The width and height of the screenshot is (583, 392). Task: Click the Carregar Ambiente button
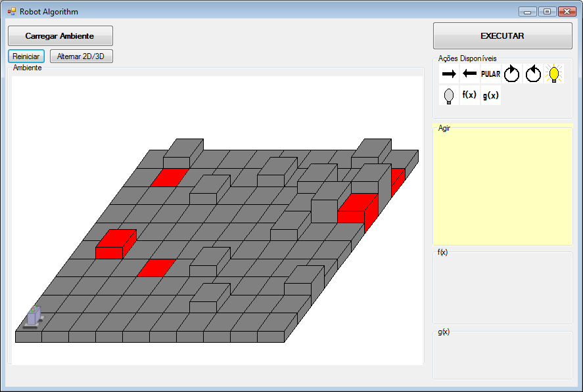click(60, 35)
